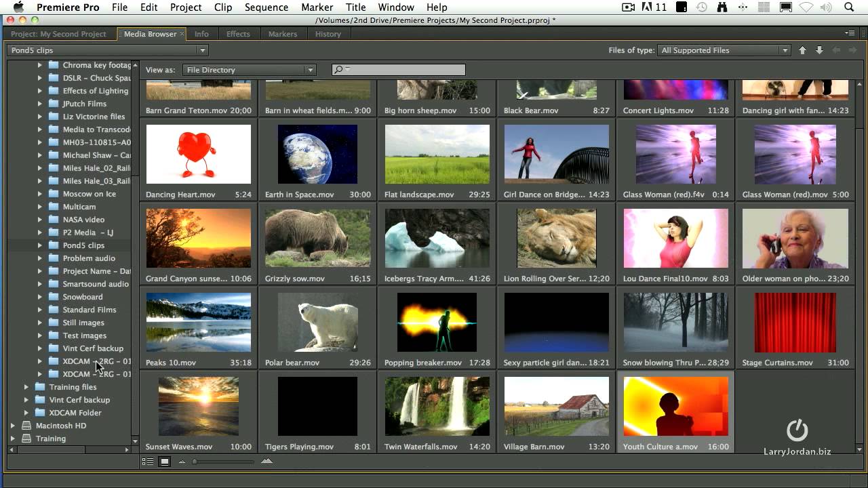The height and width of the screenshot is (488, 868).
Task: Click the Wi-Fi status icon in menu bar
Action: click(806, 7)
